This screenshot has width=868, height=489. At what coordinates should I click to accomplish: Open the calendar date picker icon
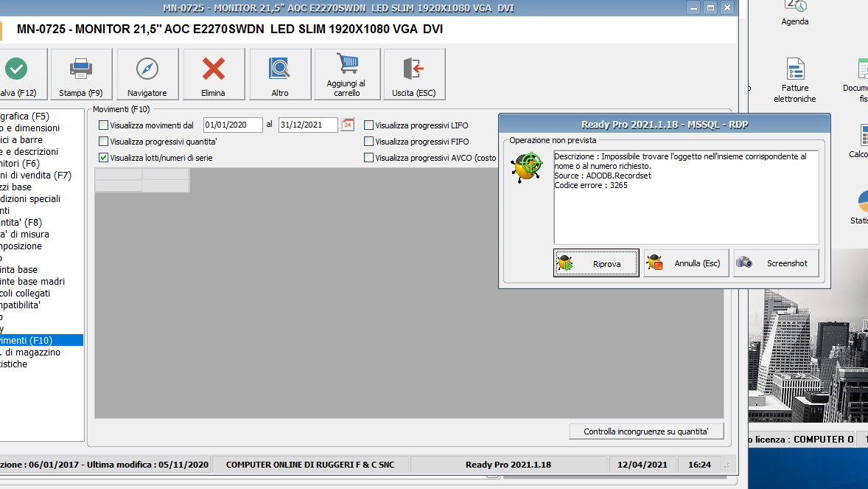click(347, 125)
